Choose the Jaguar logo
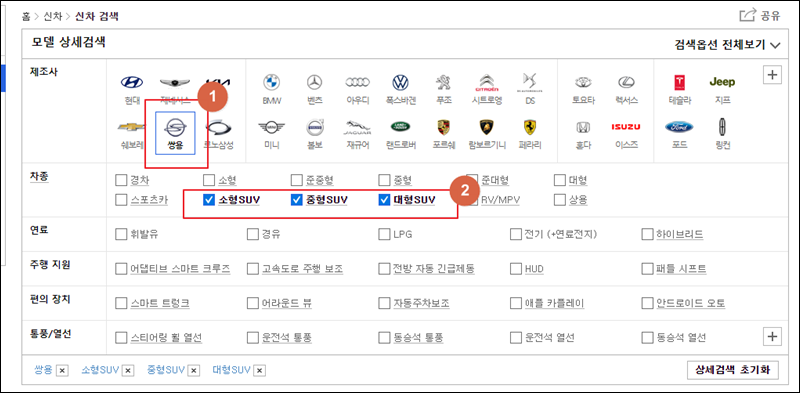Screen dimensions: 800x393 point(358,127)
